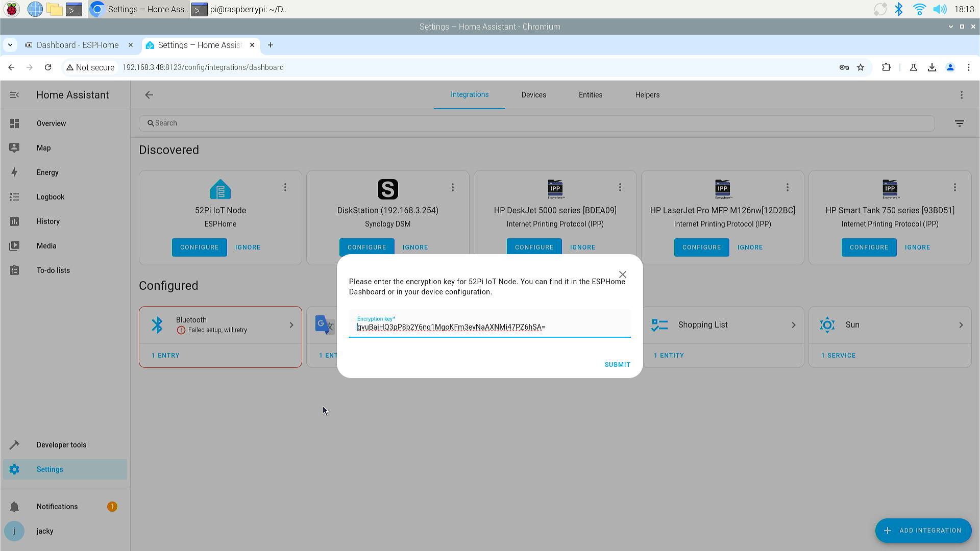Close the encryption key dialog
The height and width of the screenshot is (551, 980).
pyautogui.click(x=623, y=274)
